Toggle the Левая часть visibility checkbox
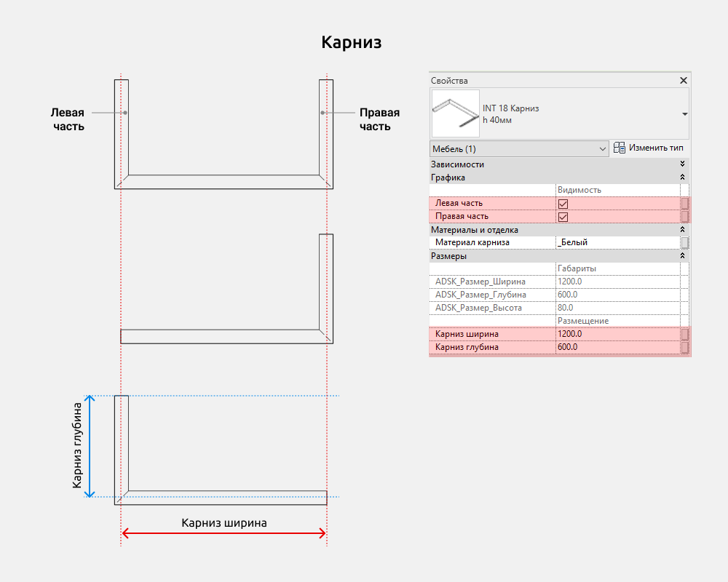The image size is (728, 582). (x=563, y=204)
